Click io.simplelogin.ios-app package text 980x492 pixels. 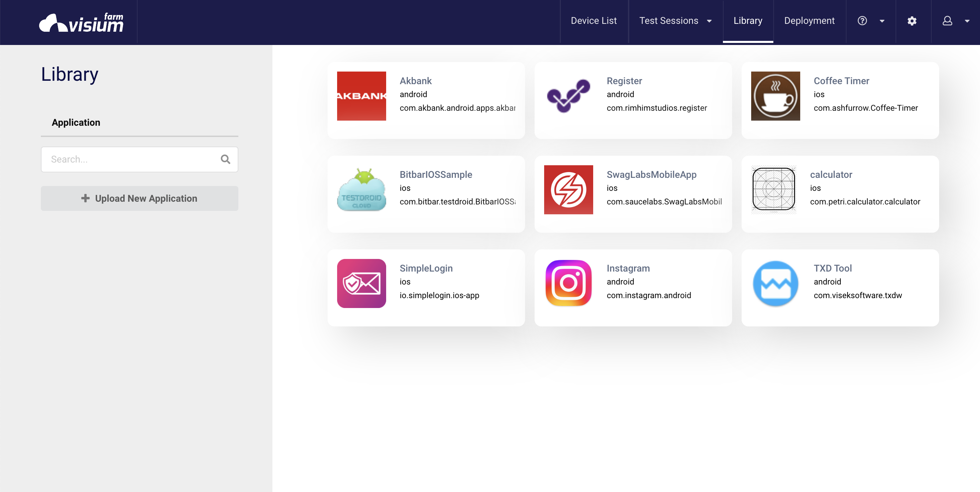click(x=439, y=295)
